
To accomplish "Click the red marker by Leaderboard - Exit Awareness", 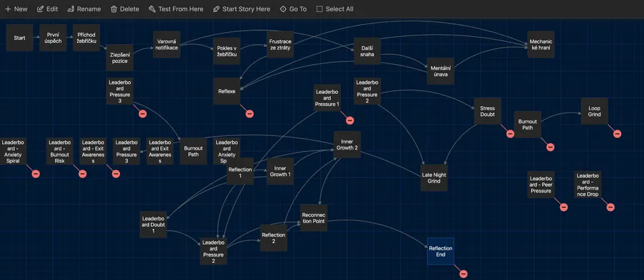I will point(116,173).
